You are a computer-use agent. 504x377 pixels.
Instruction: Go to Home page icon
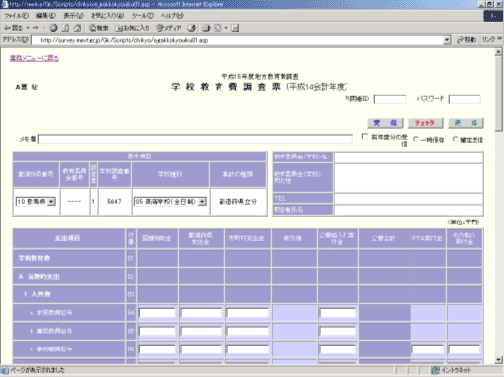pos(77,28)
